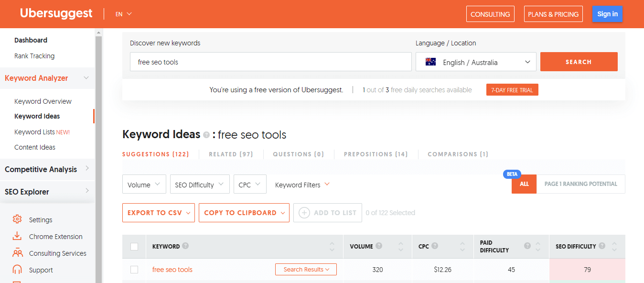
Task: Click the Australia flag icon
Action: (x=431, y=62)
